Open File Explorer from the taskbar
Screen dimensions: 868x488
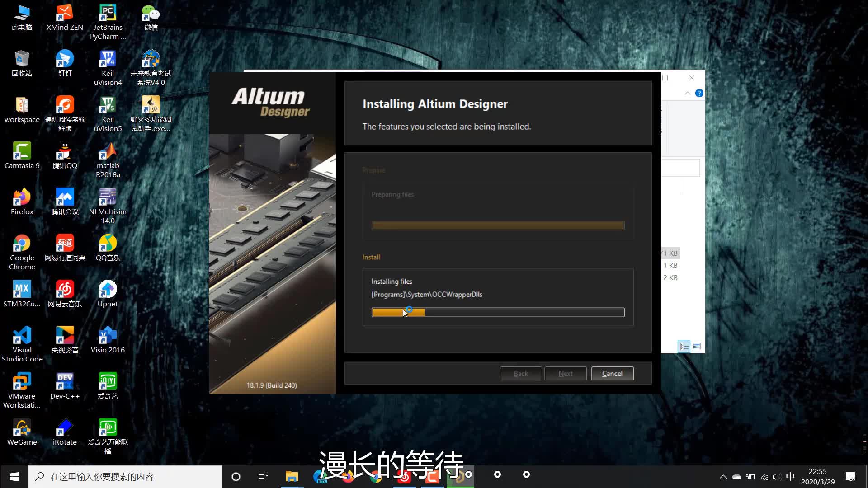pos(292,477)
